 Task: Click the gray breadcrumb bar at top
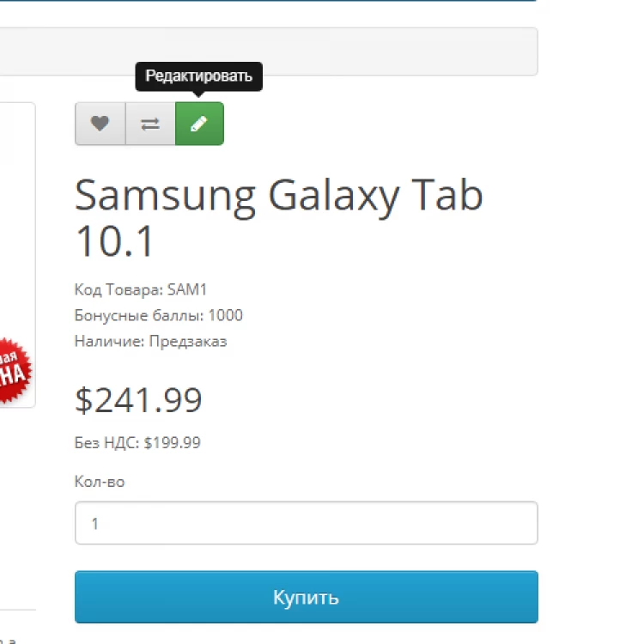click(x=269, y=52)
